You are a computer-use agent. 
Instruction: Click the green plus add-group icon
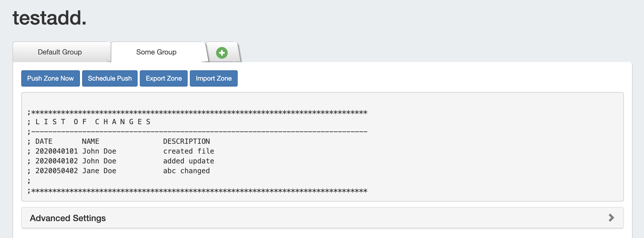pyautogui.click(x=222, y=53)
